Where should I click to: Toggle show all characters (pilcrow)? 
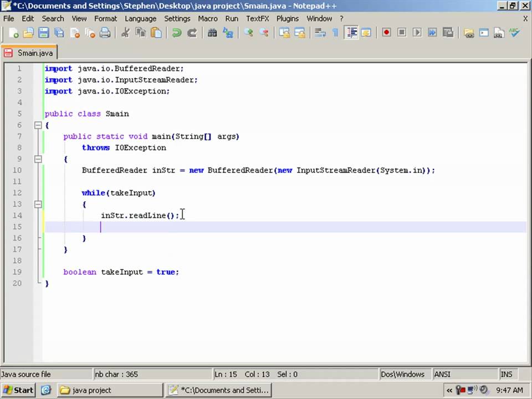pyautogui.click(x=335, y=33)
